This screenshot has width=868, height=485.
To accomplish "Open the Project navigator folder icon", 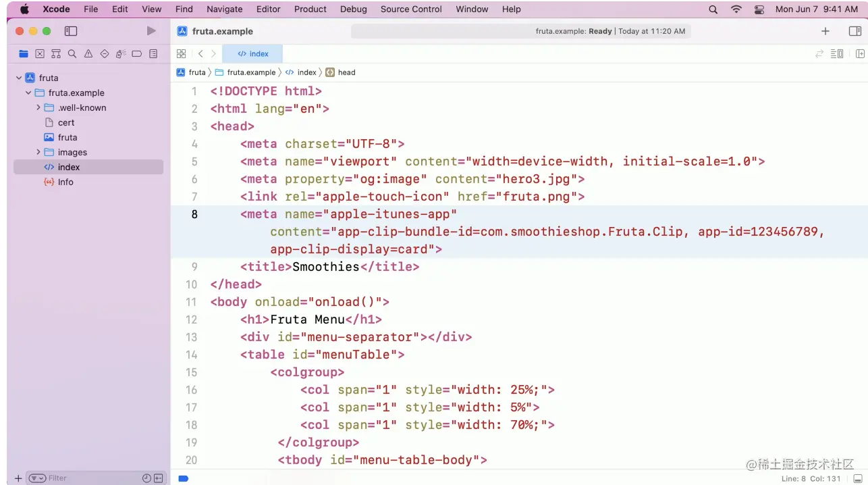I will click(24, 54).
